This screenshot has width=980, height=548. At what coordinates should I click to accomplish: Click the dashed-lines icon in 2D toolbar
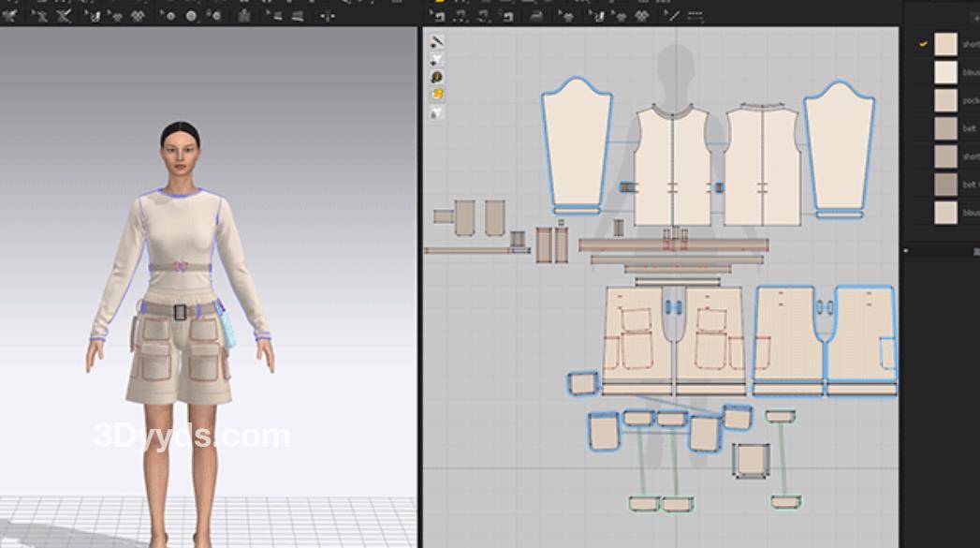695,16
